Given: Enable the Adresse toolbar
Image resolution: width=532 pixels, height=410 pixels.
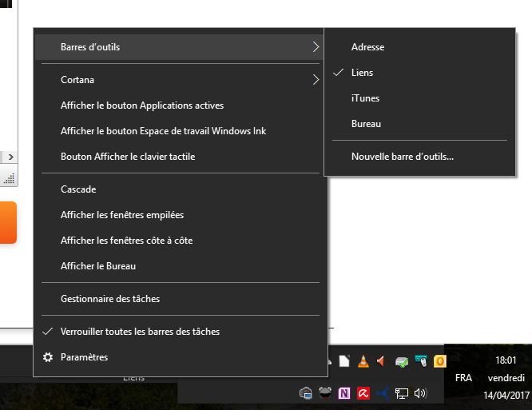Looking at the screenshot, I should point(367,47).
